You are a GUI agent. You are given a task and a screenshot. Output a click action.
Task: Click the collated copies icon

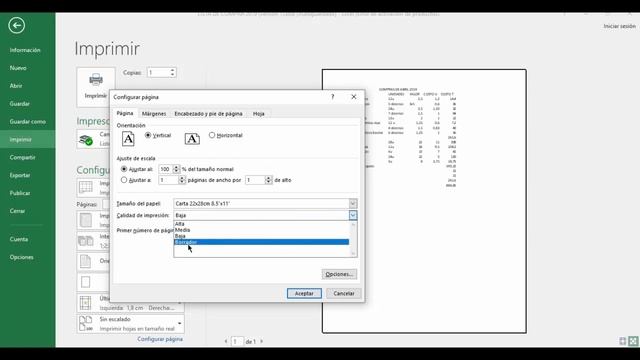point(86,241)
